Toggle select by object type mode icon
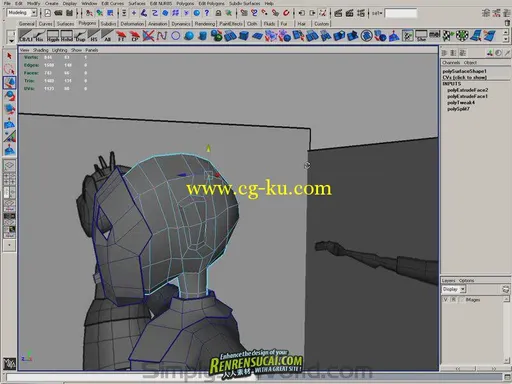Screen dimensions: 512x384 [x=100, y=13]
